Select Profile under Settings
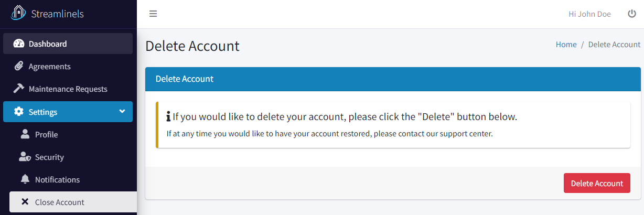The width and height of the screenshot is (644, 215). pyautogui.click(x=71, y=134)
